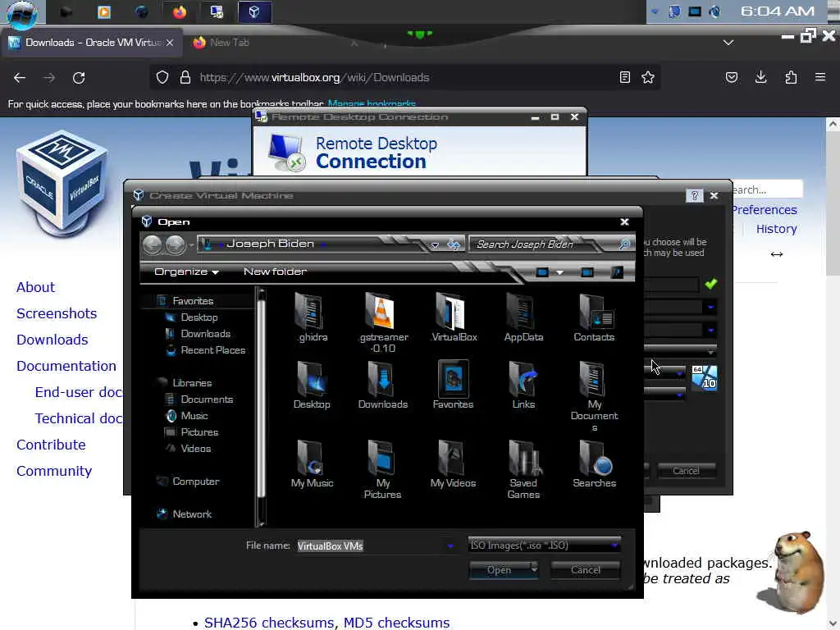Select the My Documents folder icon
Image resolution: width=840 pixels, height=630 pixels.
coord(594,396)
